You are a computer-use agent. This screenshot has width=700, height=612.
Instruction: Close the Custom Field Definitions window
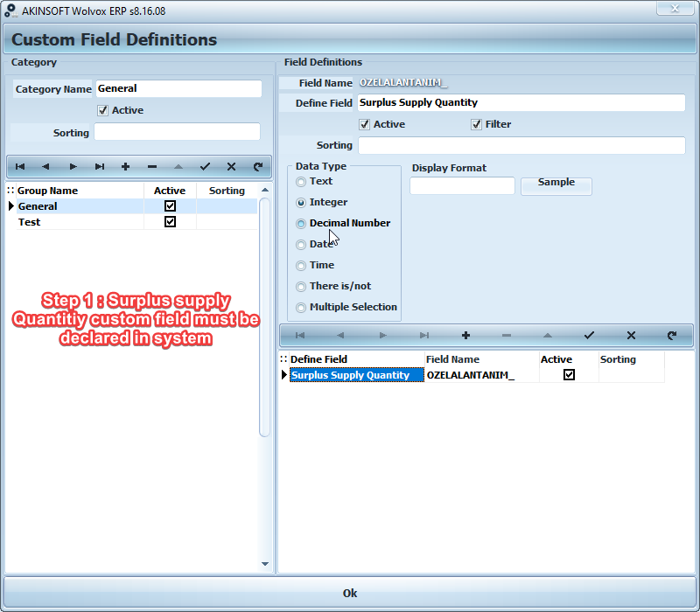point(675,8)
